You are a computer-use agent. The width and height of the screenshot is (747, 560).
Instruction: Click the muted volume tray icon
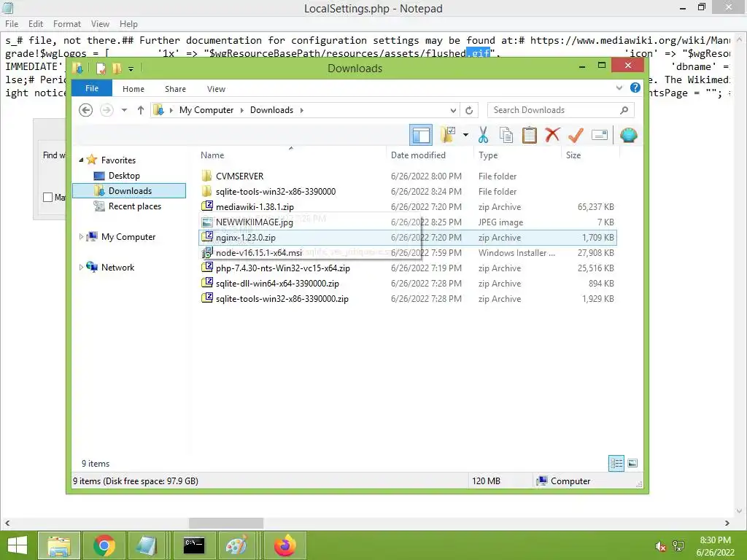(661, 546)
